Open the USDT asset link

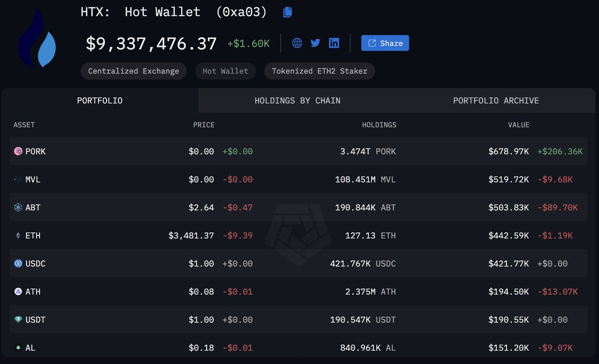pos(35,320)
